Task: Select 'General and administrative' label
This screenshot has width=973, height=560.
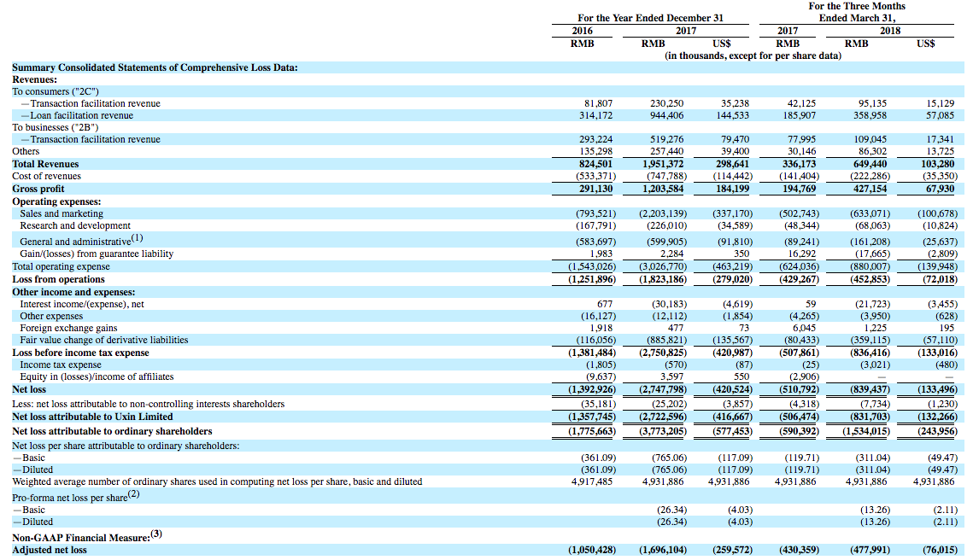Action: pyautogui.click(x=75, y=242)
